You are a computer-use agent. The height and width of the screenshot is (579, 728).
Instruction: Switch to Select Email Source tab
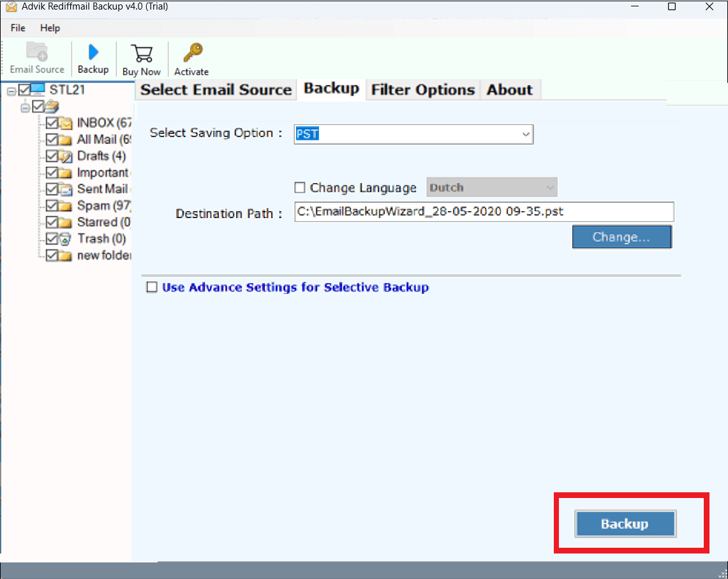click(x=216, y=89)
